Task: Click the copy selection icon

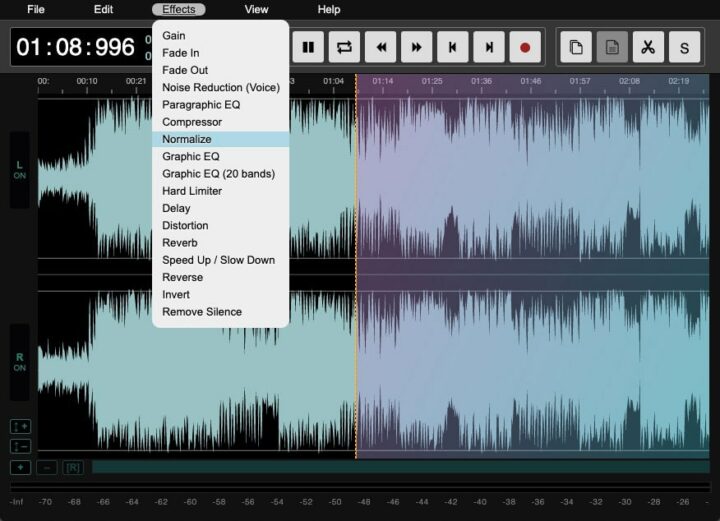Action: point(576,47)
